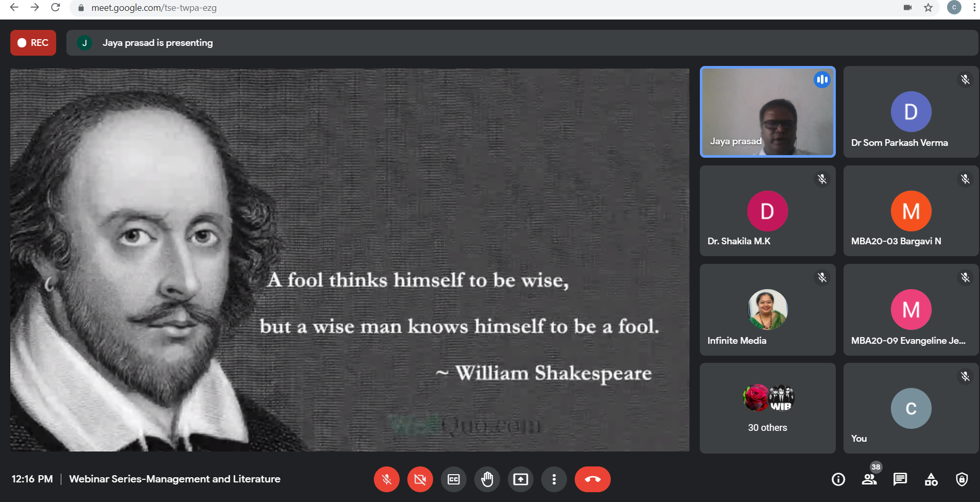Image resolution: width=980 pixels, height=502 pixels.
Task: Bookmark this page with star icon
Action: [928, 8]
